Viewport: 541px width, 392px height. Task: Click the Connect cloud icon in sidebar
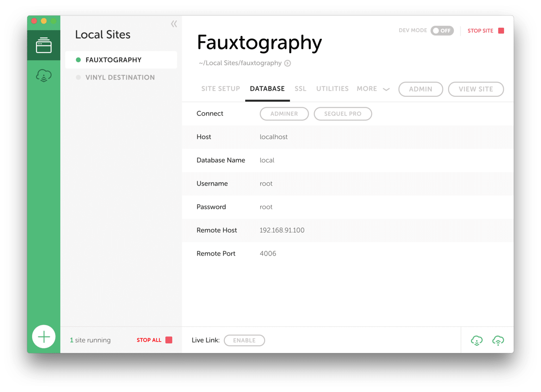coord(44,75)
